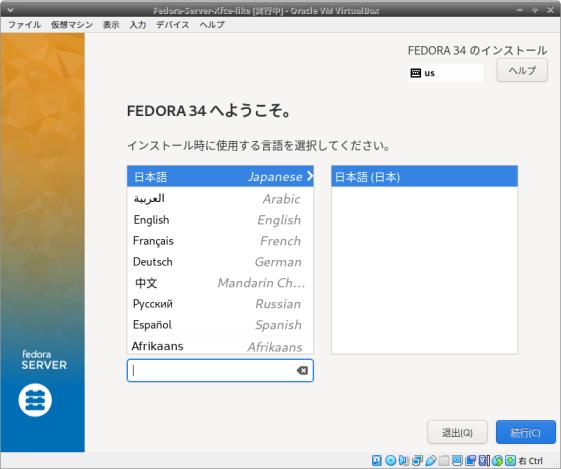Click the optical disc icon in status bar

point(391,460)
